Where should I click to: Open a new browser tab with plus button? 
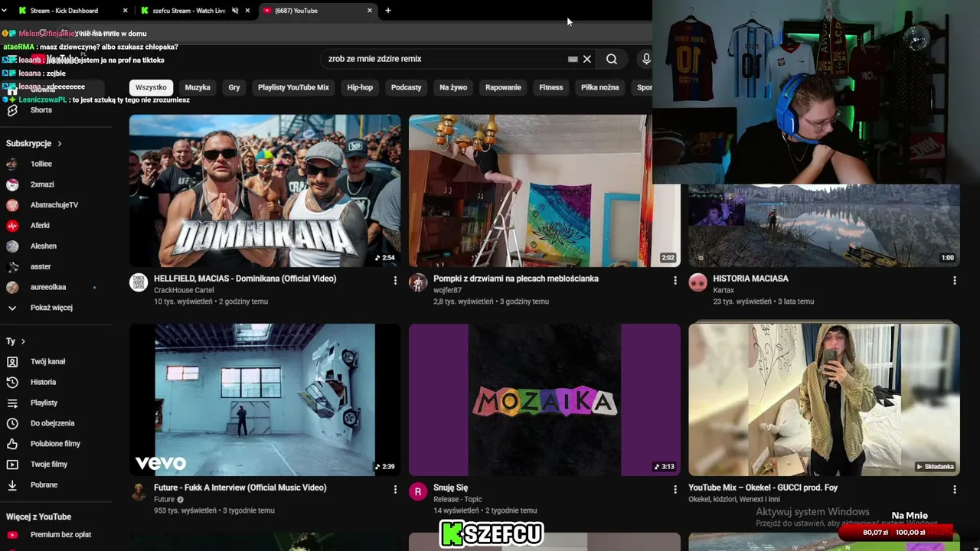pyautogui.click(x=388, y=11)
